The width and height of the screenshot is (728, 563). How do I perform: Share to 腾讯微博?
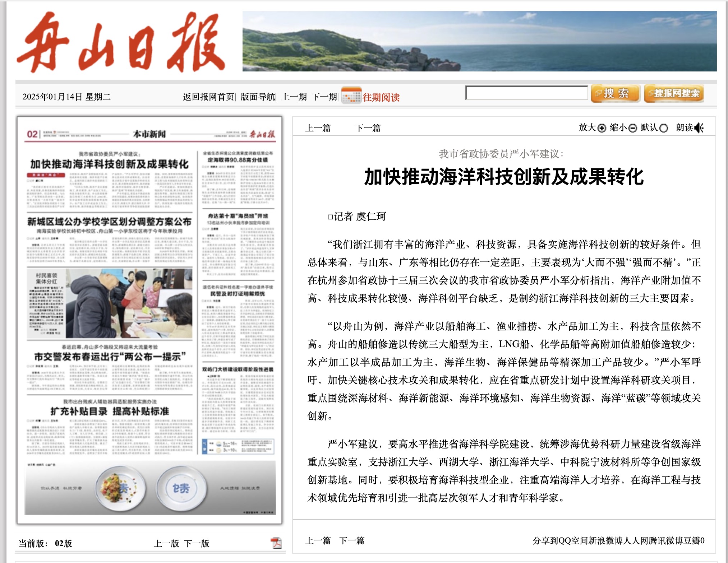665,541
